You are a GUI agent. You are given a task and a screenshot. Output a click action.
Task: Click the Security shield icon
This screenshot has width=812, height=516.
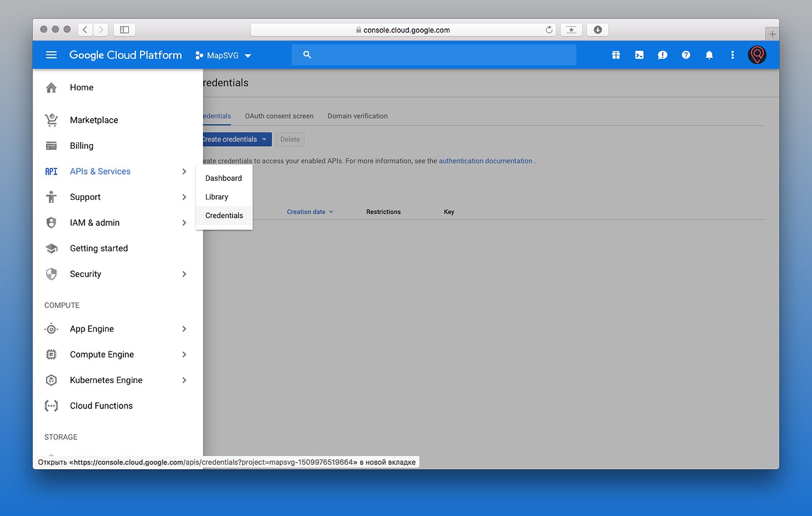pyautogui.click(x=51, y=274)
